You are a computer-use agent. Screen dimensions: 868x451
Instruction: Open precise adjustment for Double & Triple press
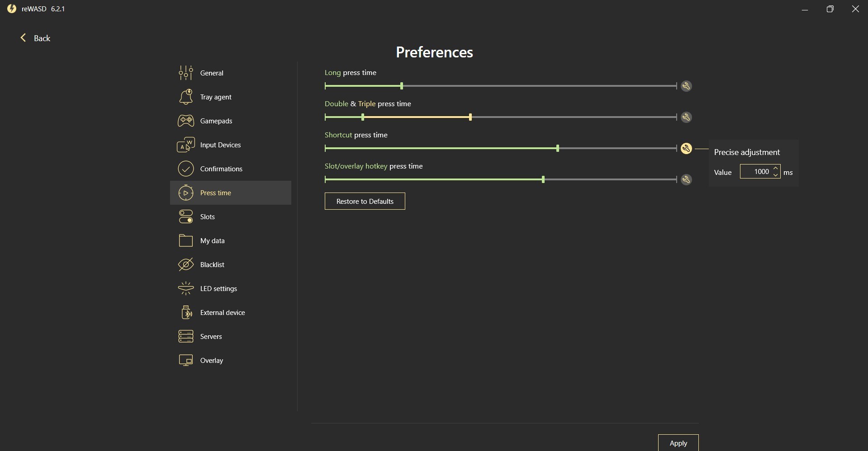click(x=686, y=117)
